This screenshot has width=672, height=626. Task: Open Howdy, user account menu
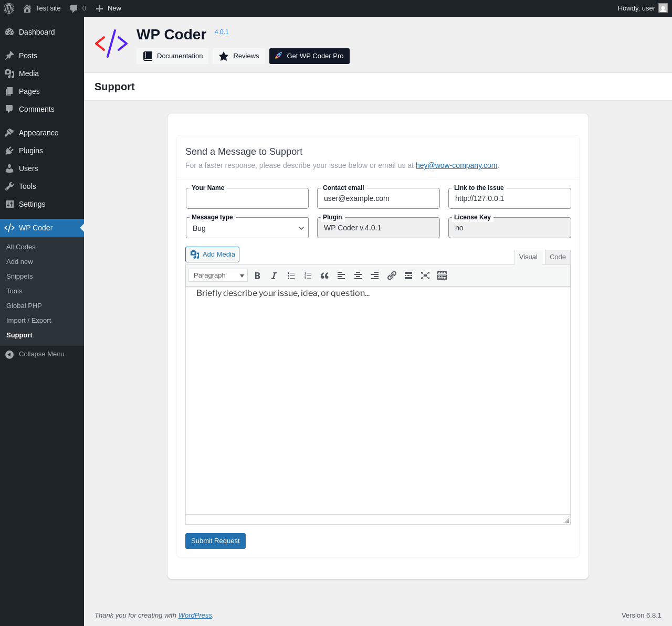[642, 8]
